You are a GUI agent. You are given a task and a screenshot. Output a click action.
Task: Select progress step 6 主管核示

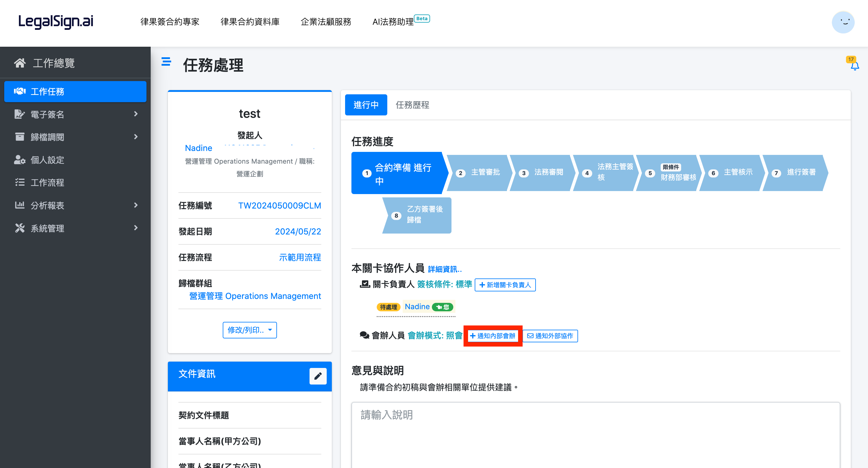[732, 173]
